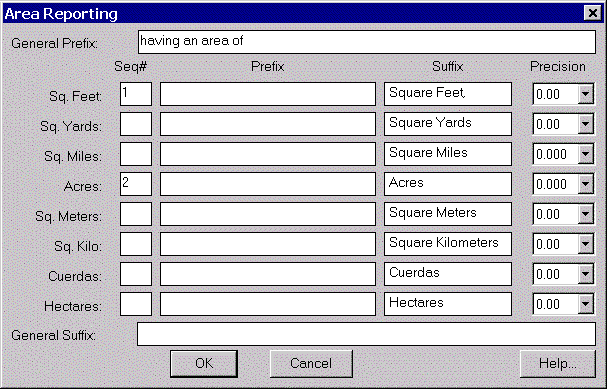
Task: Open the Sq. Miles precision dropdown
Action: pyautogui.click(x=585, y=154)
